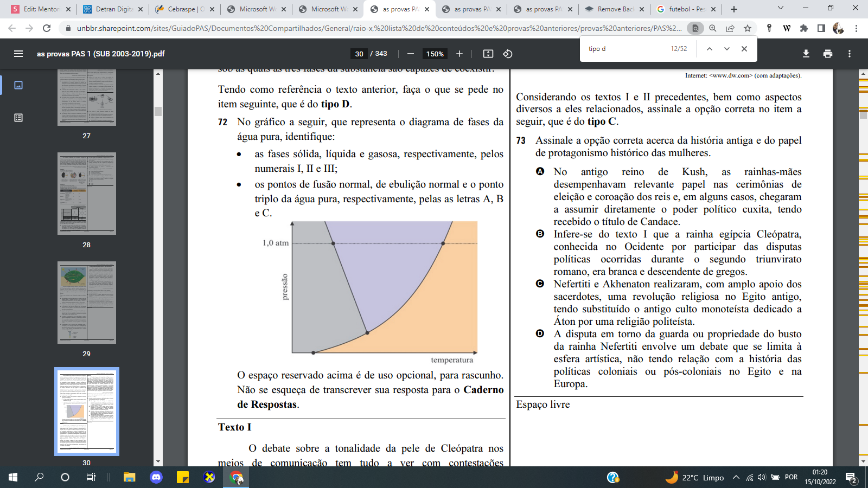Go to previous search match
The image size is (868, 488).
pyautogui.click(x=709, y=49)
